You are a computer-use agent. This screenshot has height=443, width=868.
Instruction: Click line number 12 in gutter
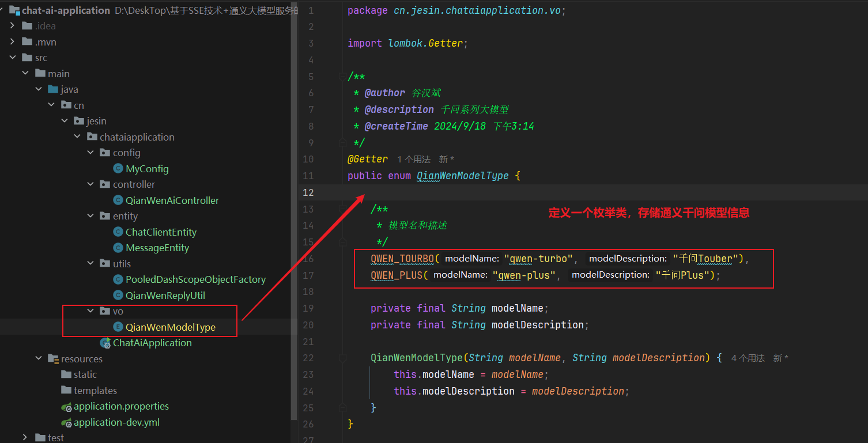point(308,192)
